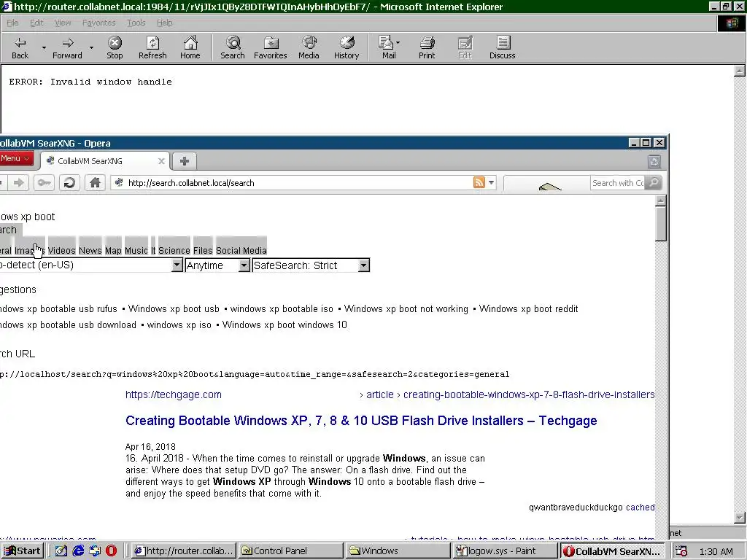747x560 pixels.
Task: Open the Media pane in Internet Explorer
Action: 309,47
